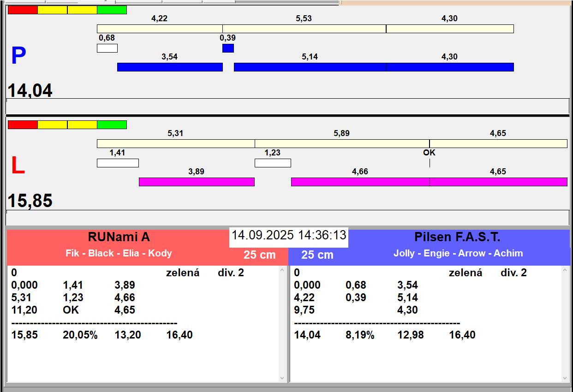
Task: Select the red L lane letter
Action: coord(18,166)
